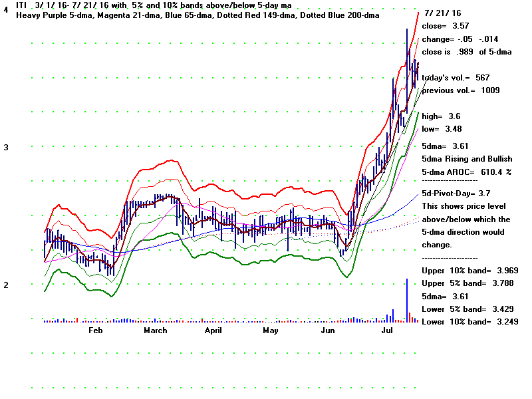The height and width of the screenshot is (399, 532).
Task: Click the price axis label 2
Action: (5, 285)
